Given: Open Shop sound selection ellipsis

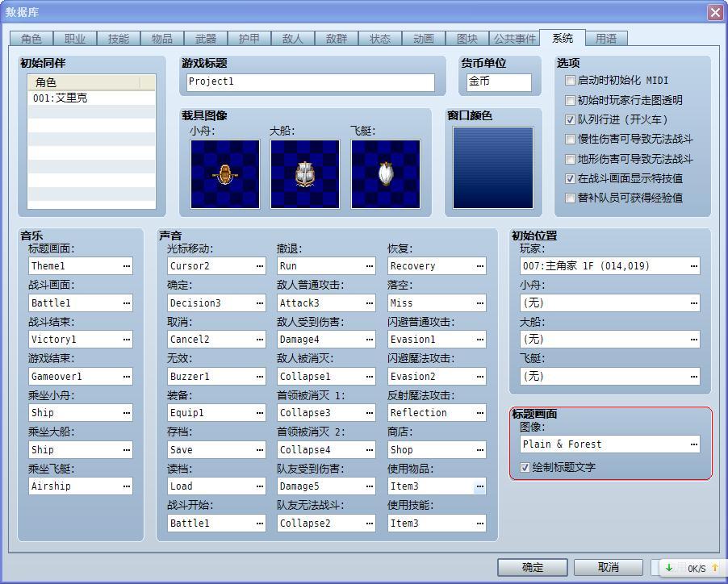Looking at the screenshot, I should 479,450.
